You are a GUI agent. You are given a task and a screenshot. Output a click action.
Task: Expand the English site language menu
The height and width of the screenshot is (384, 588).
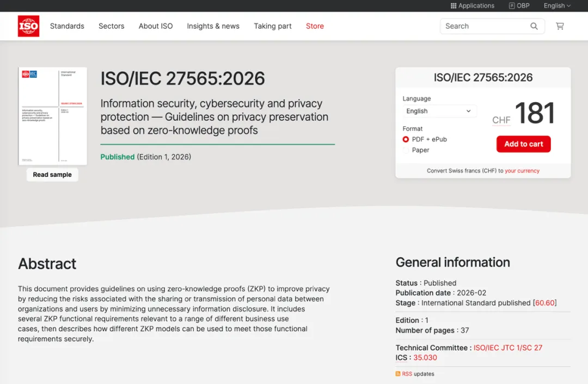(557, 6)
